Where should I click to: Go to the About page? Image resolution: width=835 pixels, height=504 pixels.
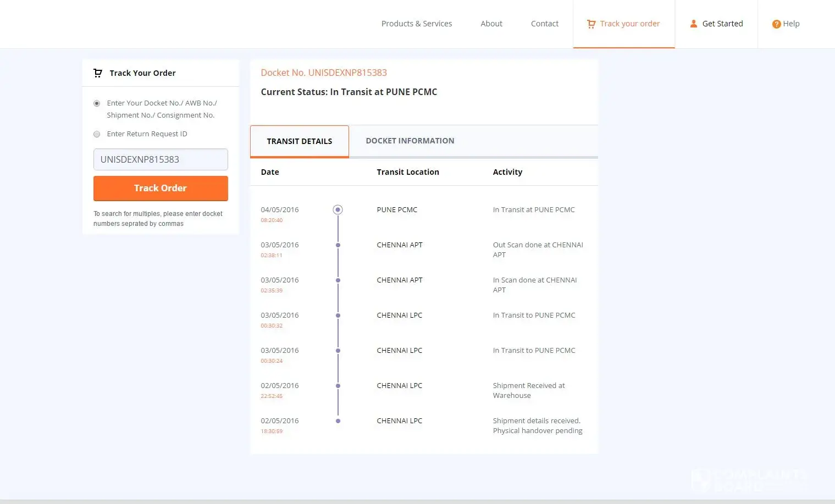tap(491, 24)
